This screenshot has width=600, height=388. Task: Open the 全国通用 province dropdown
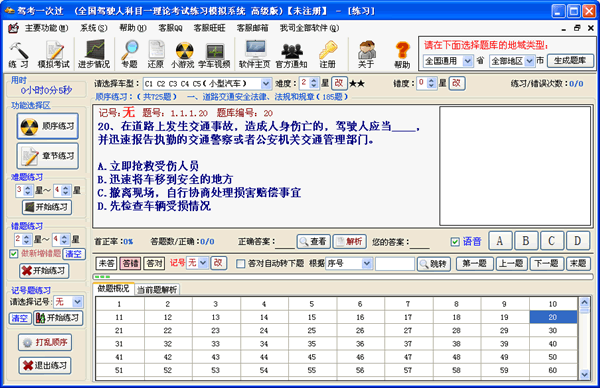468,61
